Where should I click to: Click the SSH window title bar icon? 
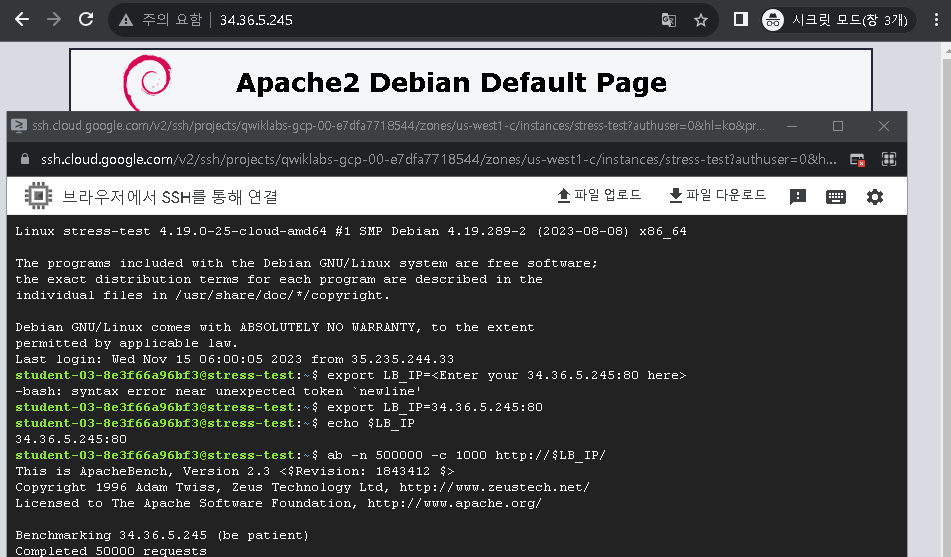(19, 126)
